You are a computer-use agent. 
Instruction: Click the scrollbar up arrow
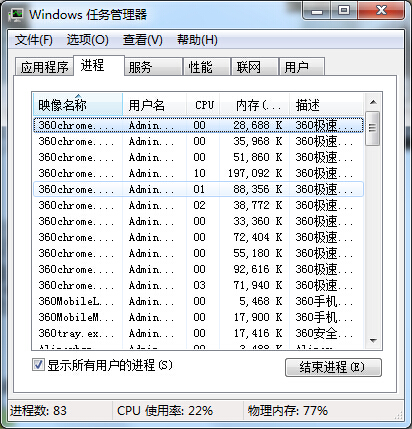(x=373, y=102)
